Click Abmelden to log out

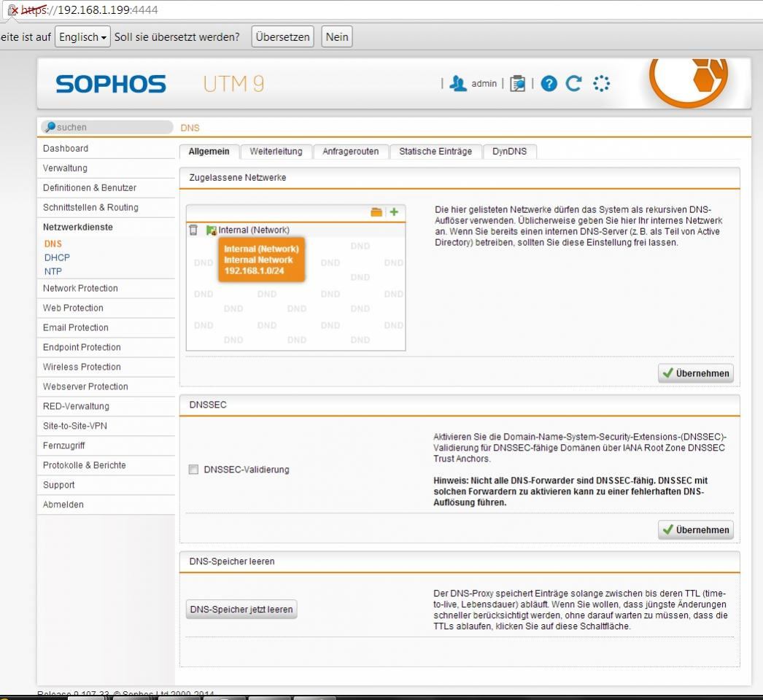coord(106,505)
